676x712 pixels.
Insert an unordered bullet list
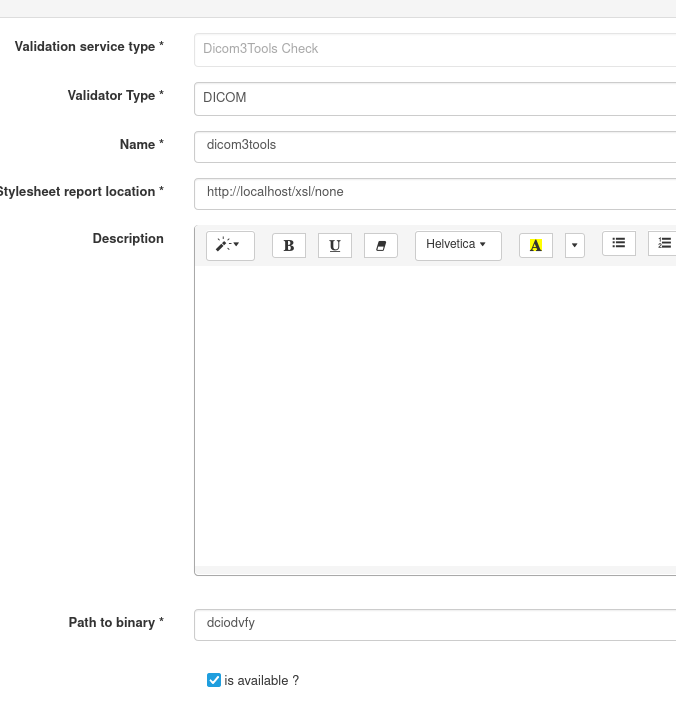(x=618, y=243)
